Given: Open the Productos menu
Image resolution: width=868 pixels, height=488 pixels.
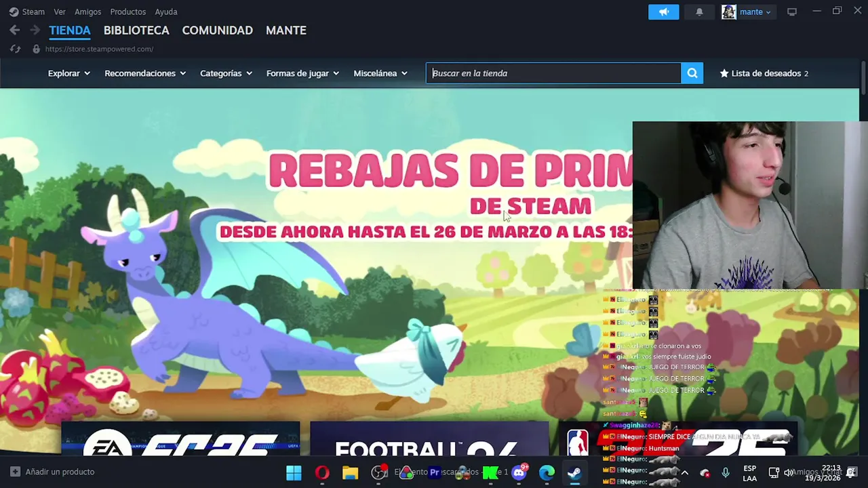Looking at the screenshot, I should coord(128,12).
